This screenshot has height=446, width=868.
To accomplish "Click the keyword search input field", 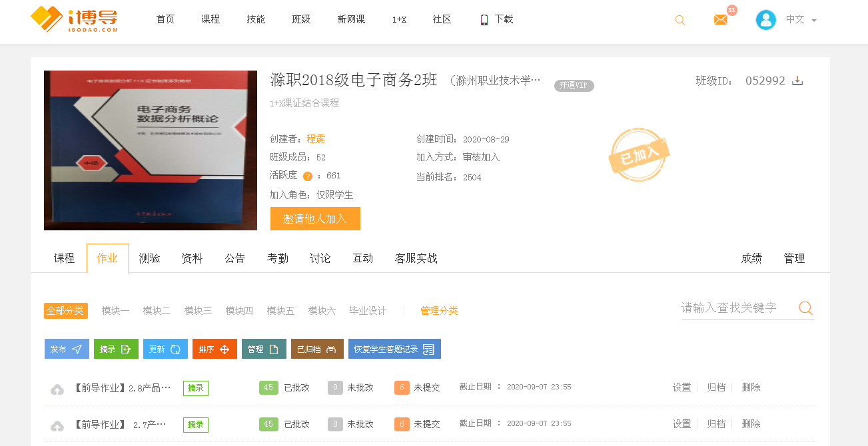I will pos(736,308).
